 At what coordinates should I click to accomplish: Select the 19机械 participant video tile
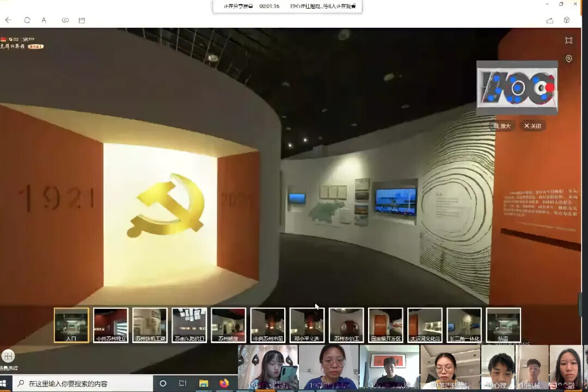[x=532, y=367]
